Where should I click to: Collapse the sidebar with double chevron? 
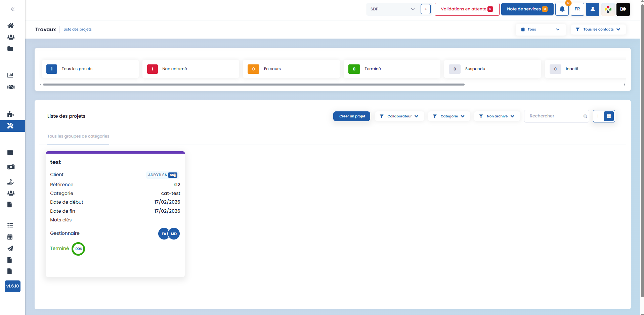tap(12, 9)
